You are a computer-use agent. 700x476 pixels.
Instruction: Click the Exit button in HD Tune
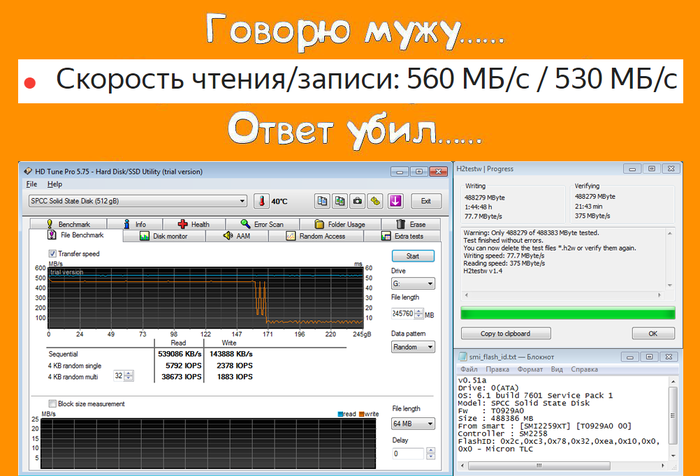click(x=426, y=201)
